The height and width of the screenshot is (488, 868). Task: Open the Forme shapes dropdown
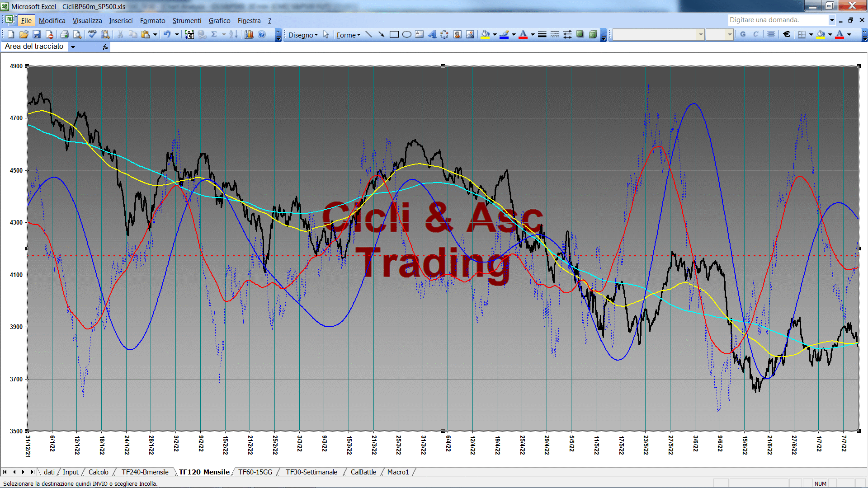coord(348,35)
